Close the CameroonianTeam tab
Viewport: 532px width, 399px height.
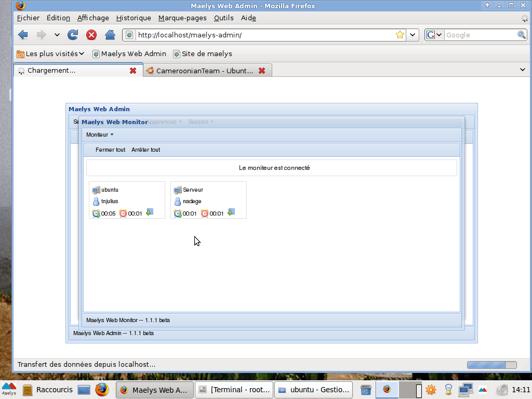point(262,71)
